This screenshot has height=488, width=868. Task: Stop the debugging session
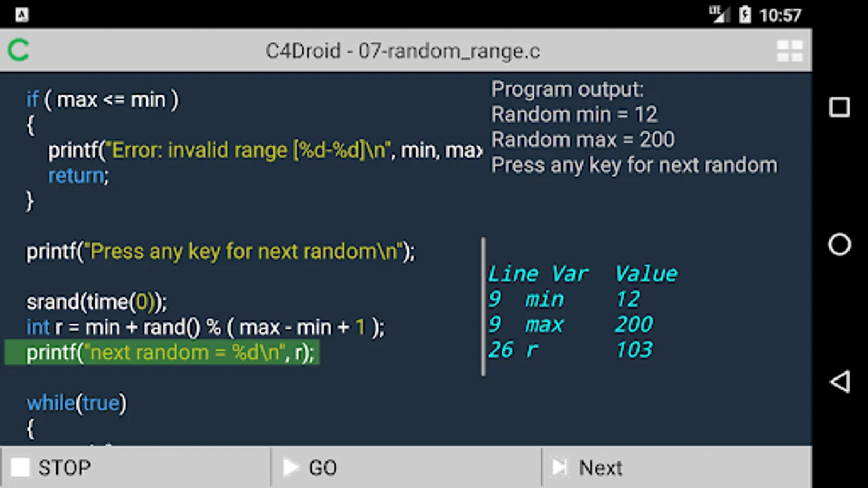135,467
